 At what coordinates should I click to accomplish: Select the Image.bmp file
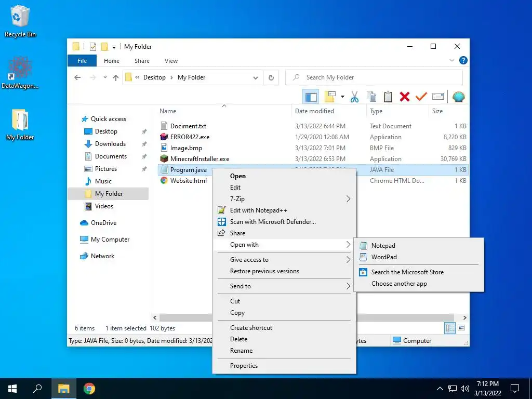click(x=186, y=148)
